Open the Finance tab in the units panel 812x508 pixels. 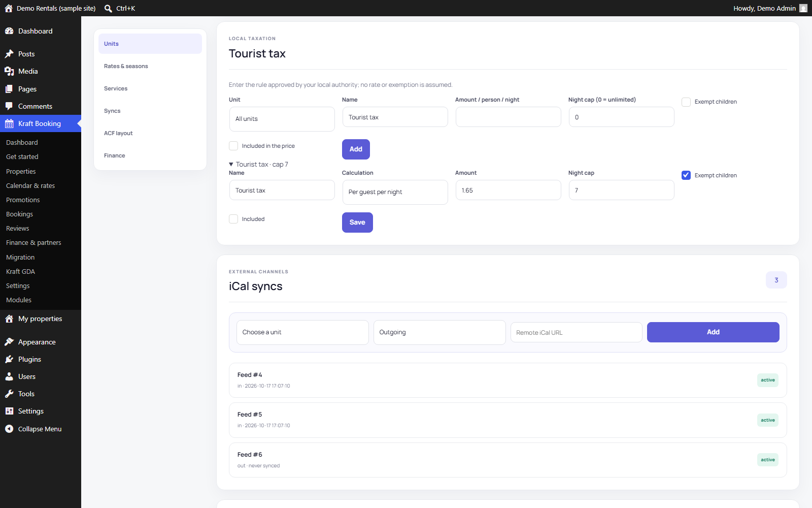150,155
